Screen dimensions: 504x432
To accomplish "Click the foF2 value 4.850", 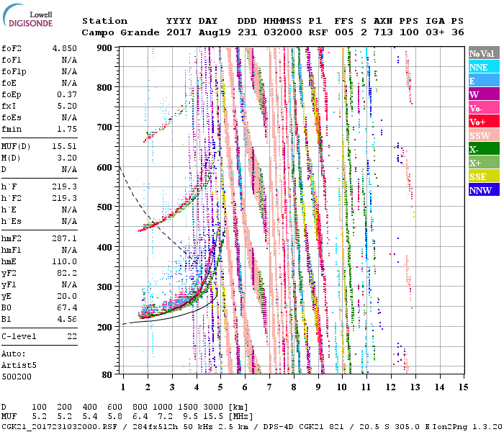I will coord(65,48).
